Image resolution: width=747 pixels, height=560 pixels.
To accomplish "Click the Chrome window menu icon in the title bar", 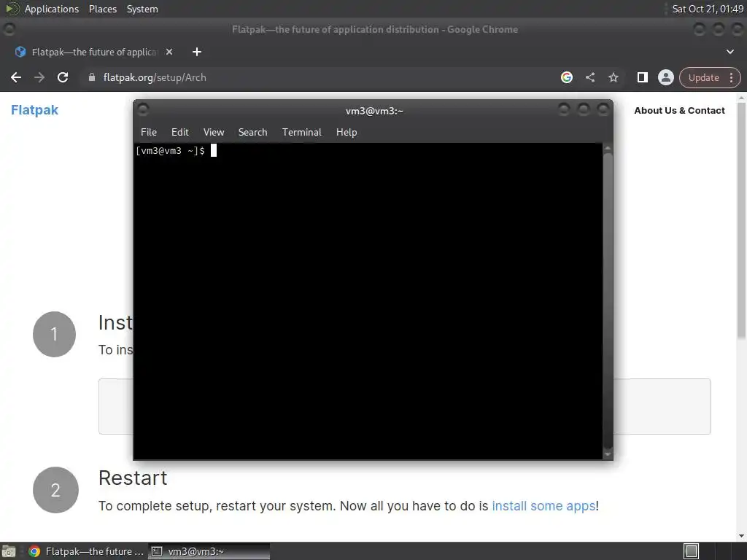I will tap(9, 29).
